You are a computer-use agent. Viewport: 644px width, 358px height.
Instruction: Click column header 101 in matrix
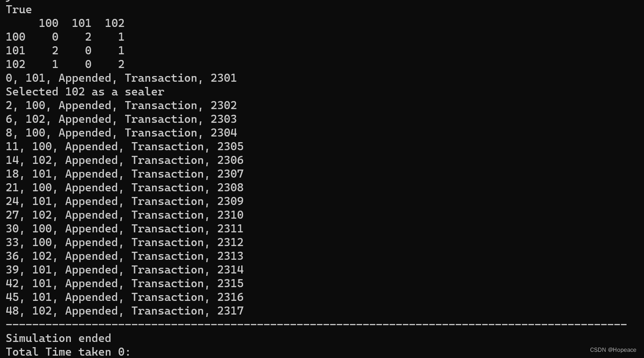click(x=82, y=23)
